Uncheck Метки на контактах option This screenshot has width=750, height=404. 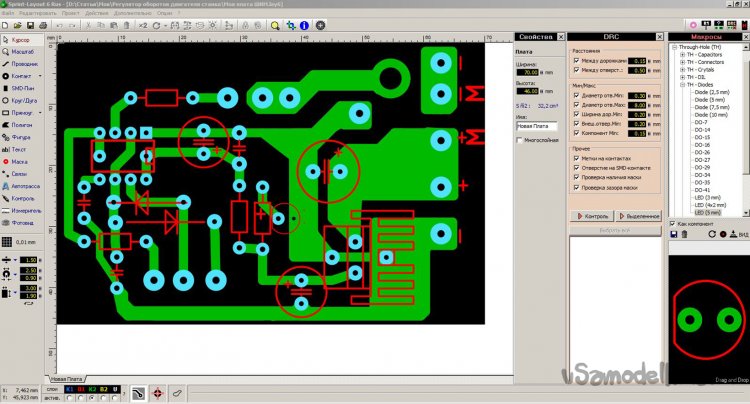pyautogui.click(x=576, y=157)
